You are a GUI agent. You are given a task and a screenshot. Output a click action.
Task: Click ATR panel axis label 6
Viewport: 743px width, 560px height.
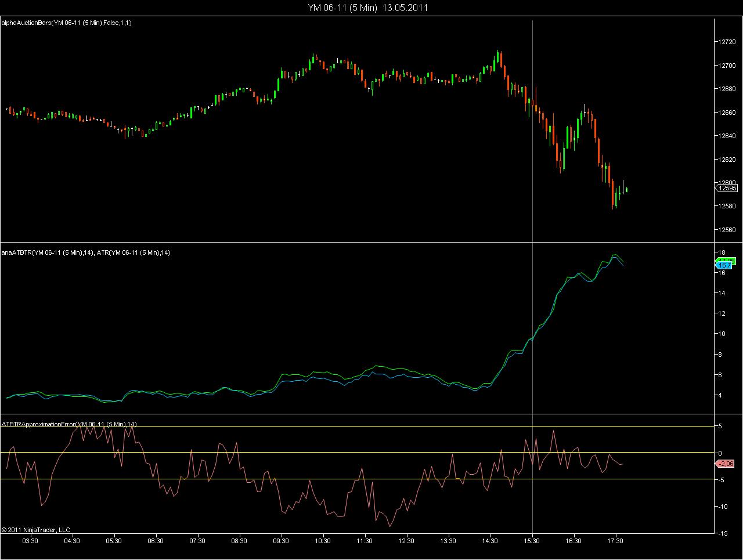720,375
